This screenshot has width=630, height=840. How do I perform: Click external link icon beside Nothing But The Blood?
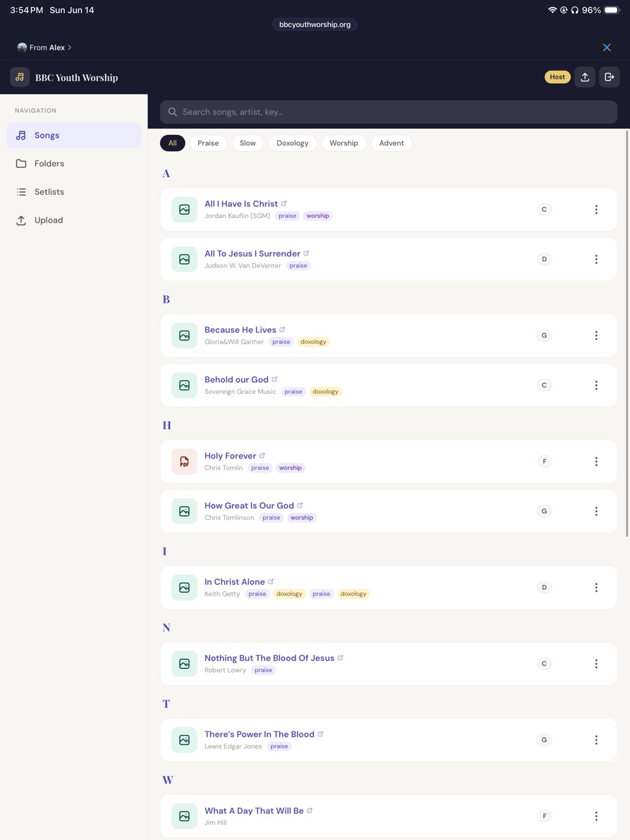340,657
